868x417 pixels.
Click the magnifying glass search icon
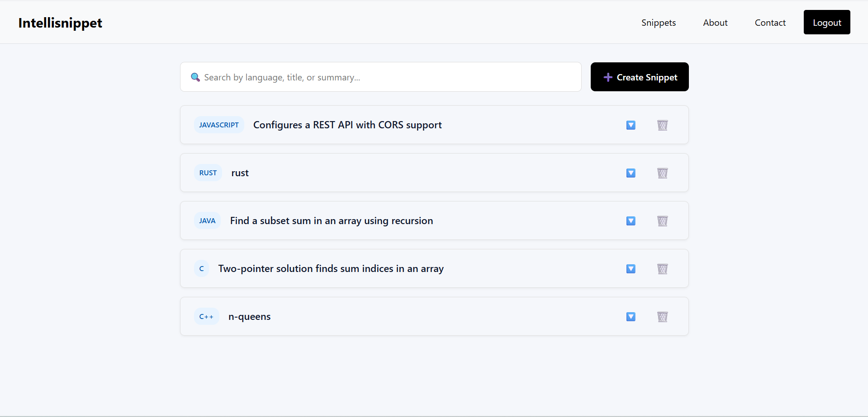click(195, 77)
